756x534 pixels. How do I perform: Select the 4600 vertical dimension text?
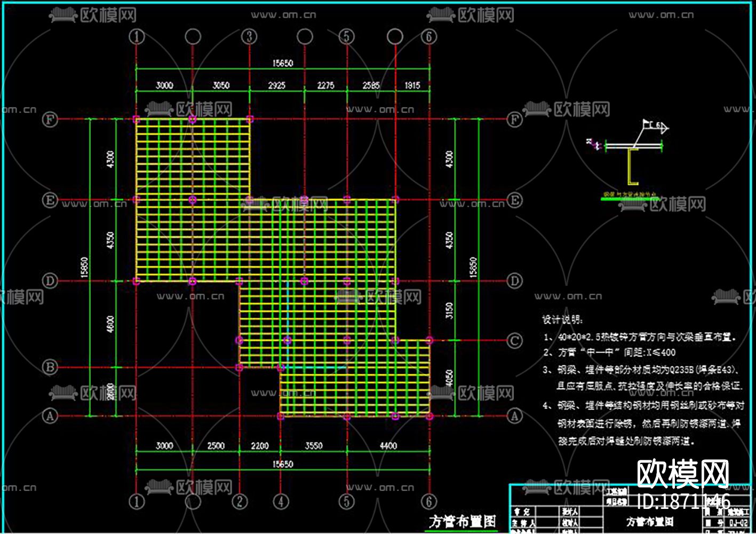point(110,324)
